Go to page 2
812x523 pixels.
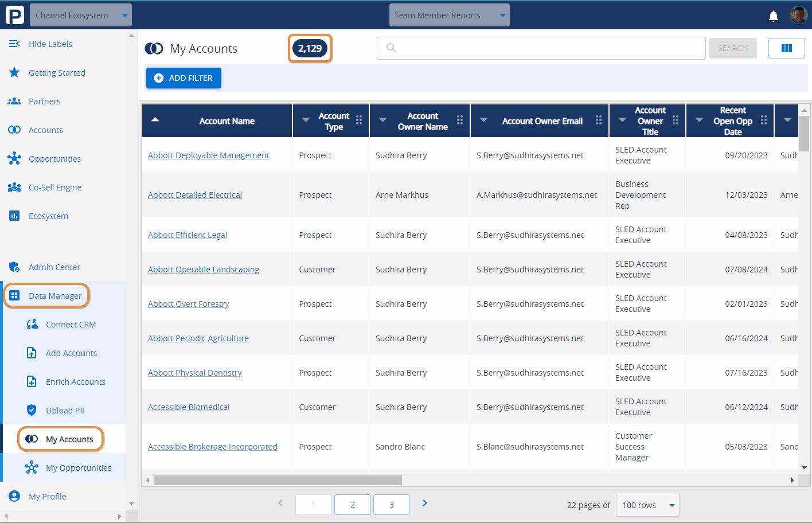coord(353,505)
